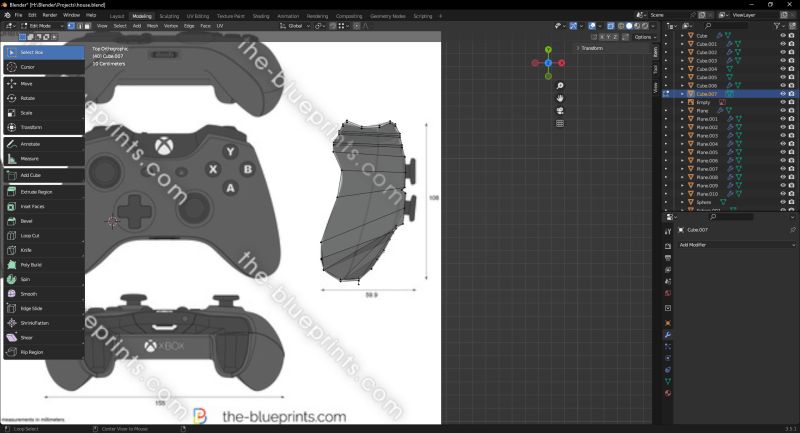Switch perspective/orthographic grid icon
The width and height of the screenshot is (800, 433).
point(560,123)
